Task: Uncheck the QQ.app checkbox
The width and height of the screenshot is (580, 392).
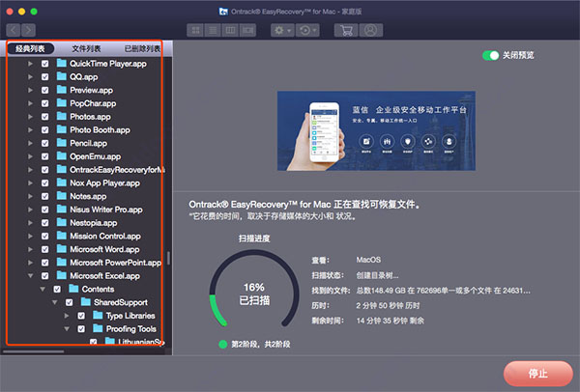Action: click(44, 77)
